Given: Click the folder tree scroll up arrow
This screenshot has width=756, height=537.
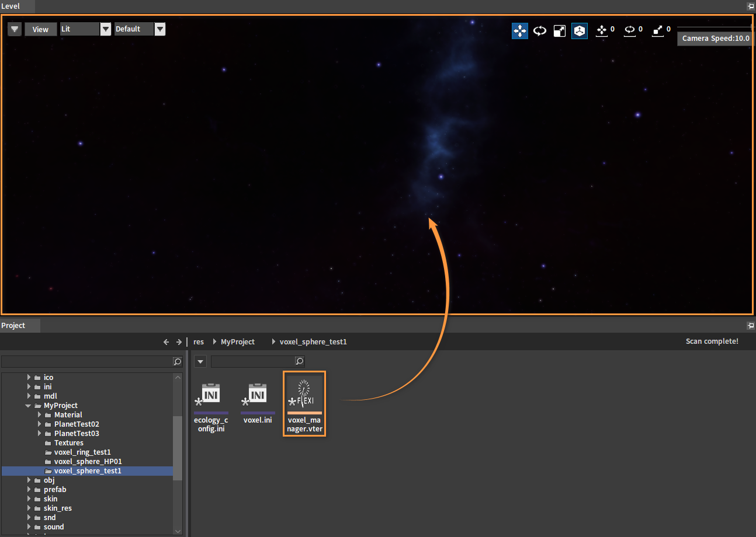Looking at the screenshot, I should (178, 377).
